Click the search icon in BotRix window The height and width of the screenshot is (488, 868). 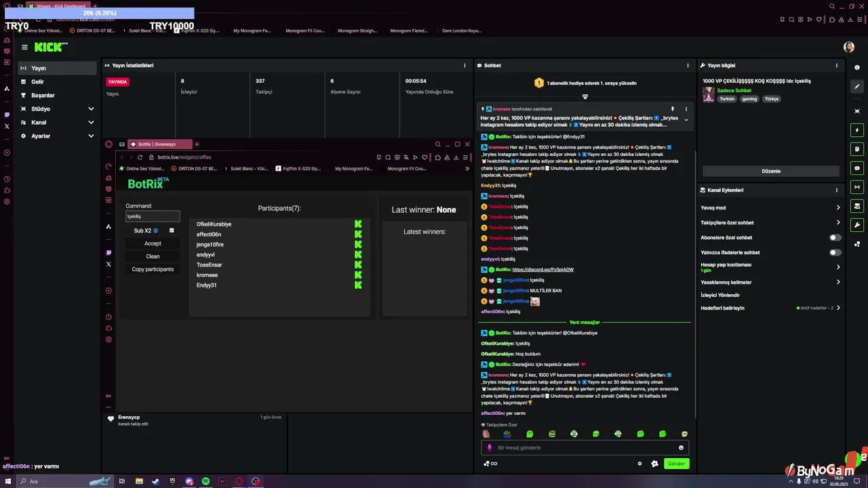(x=437, y=144)
